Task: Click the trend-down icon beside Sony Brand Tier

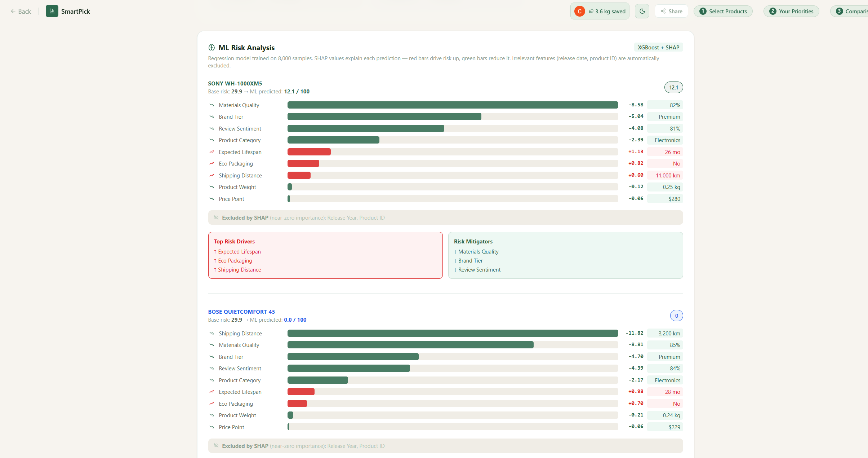Action: click(x=212, y=116)
